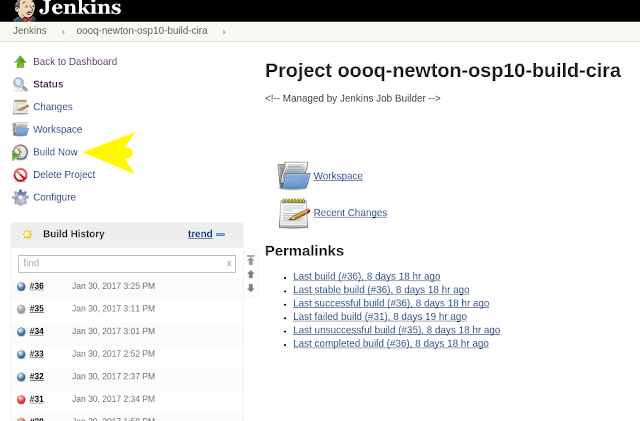
Task: Page up in build history list
Action: 251,274
